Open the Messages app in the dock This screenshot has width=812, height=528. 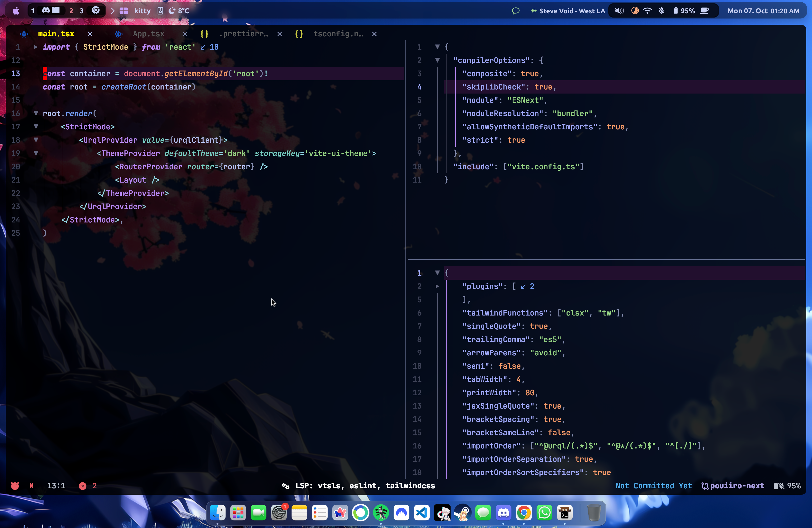tap(483, 512)
